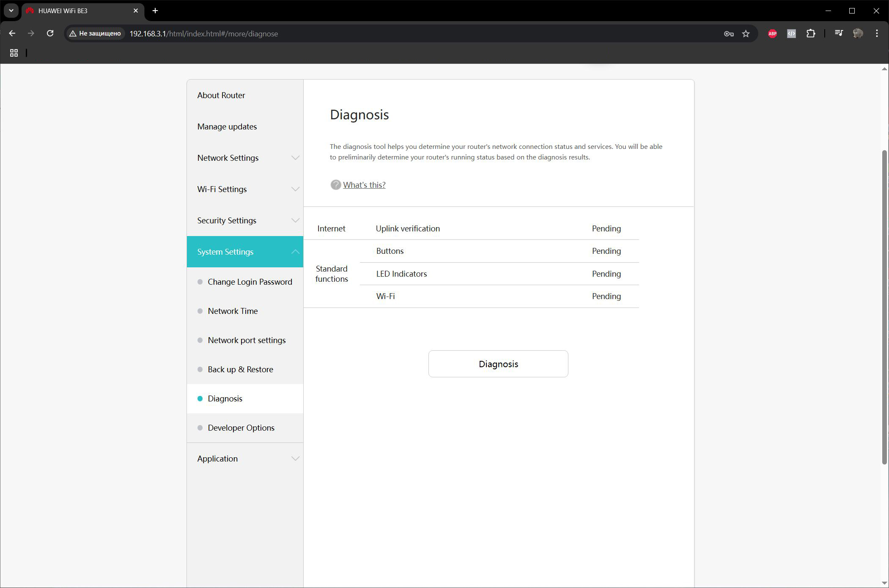Screen dimensions: 889x588
Task: Open the saved passwords key icon
Action: pyautogui.click(x=728, y=34)
